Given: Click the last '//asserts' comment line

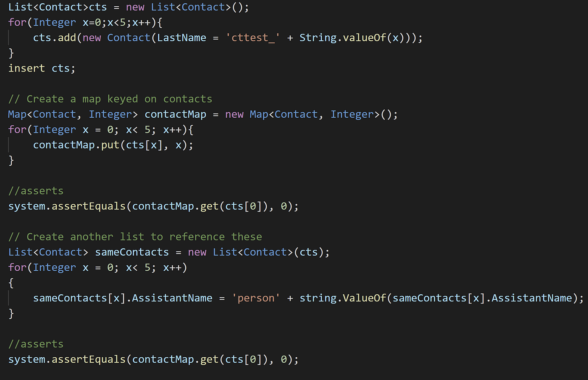Looking at the screenshot, I should coord(36,344).
